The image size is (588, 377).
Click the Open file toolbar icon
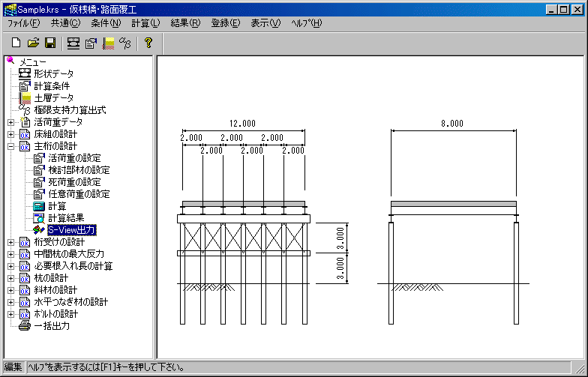pos(33,43)
